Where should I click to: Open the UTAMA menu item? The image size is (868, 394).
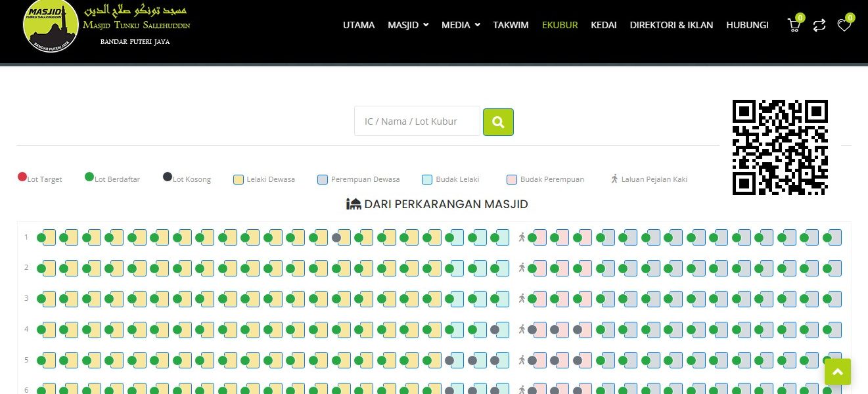[359, 25]
